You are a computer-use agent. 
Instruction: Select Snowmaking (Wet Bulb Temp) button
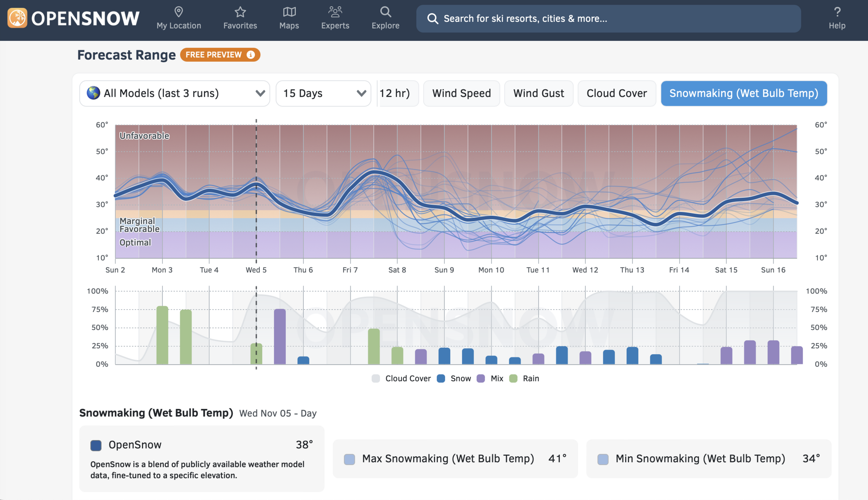pyautogui.click(x=743, y=93)
